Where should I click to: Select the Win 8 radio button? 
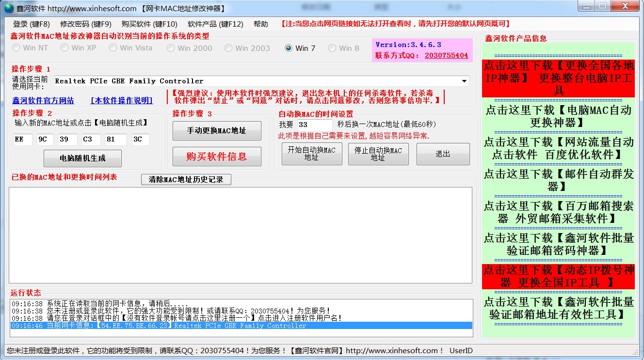tap(344, 48)
